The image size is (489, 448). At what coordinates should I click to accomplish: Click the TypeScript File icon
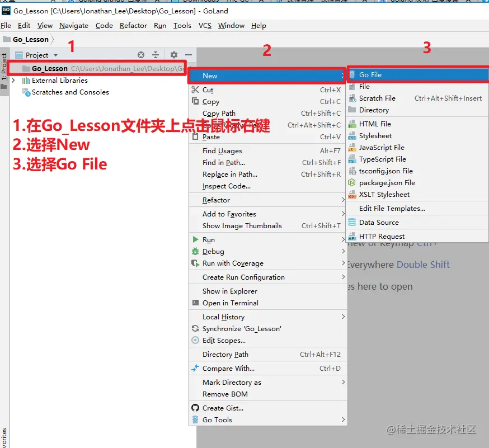click(352, 159)
